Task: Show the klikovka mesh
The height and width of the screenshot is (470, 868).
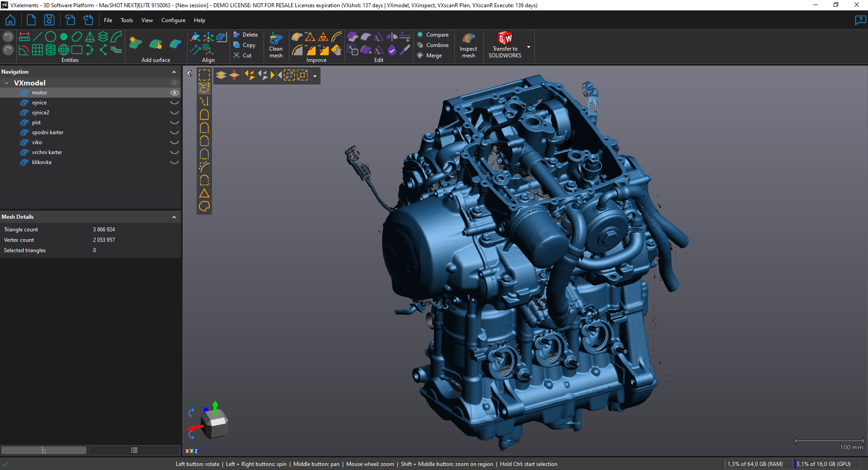Action: coord(174,162)
